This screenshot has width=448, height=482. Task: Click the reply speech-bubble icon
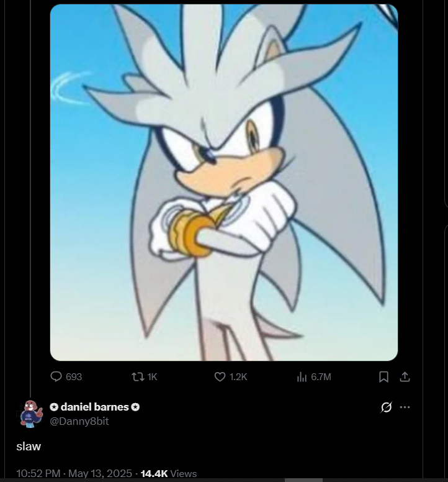[x=56, y=376]
